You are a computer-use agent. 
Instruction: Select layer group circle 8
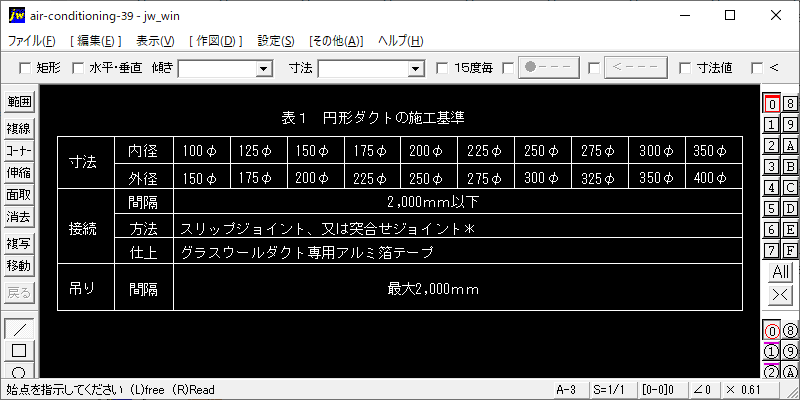(790, 331)
